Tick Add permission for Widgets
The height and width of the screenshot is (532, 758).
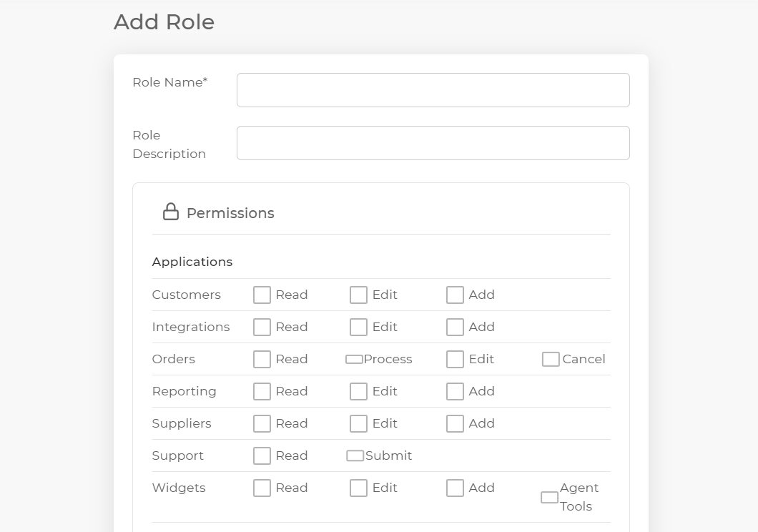pyautogui.click(x=455, y=488)
